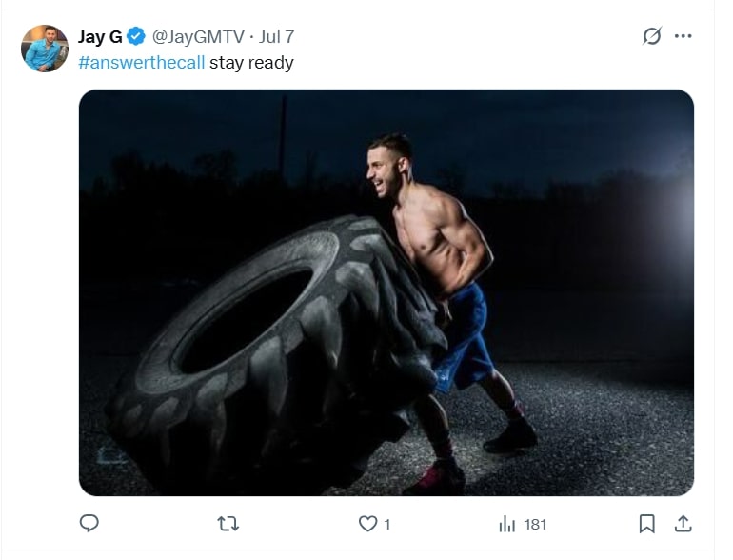Click the Grok explain-this-post icon
Screen dimensions: 733x560
coord(652,36)
